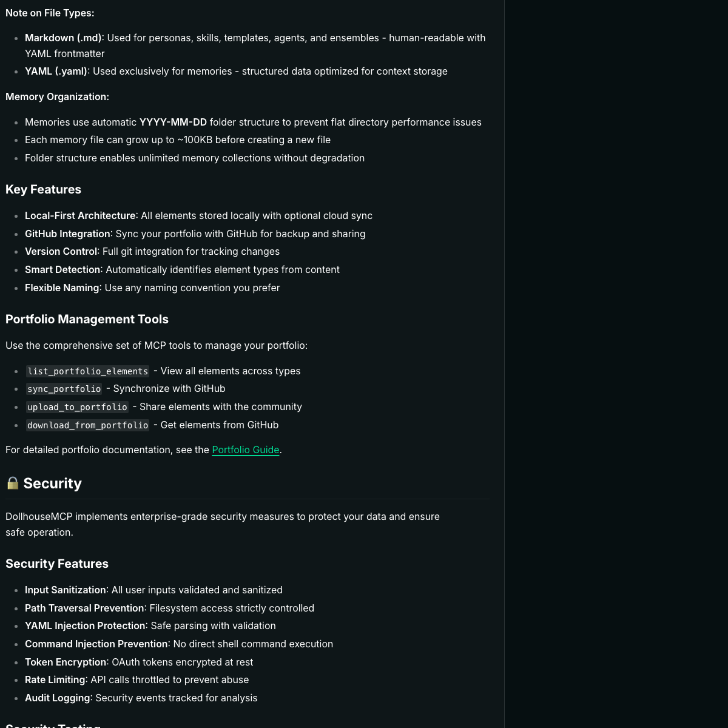The image size is (728, 728).
Task: Click the Portfolio Management Tools heading
Action: [87, 319]
